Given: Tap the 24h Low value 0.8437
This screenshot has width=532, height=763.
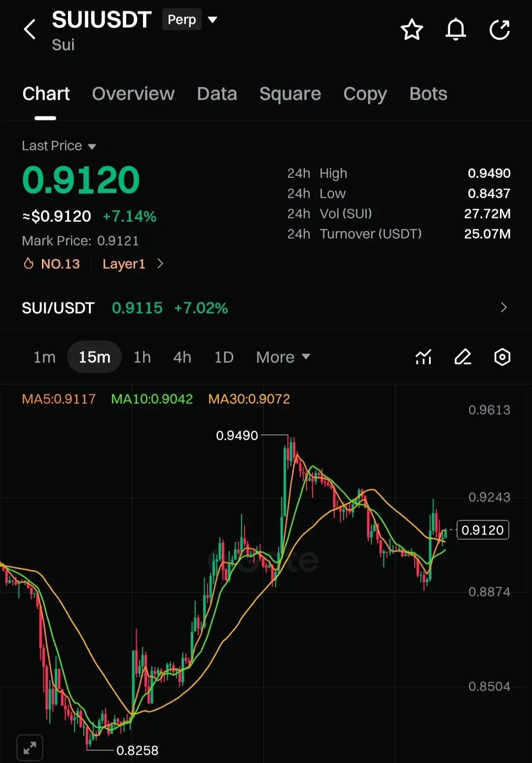Looking at the screenshot, I should point(489,193).
